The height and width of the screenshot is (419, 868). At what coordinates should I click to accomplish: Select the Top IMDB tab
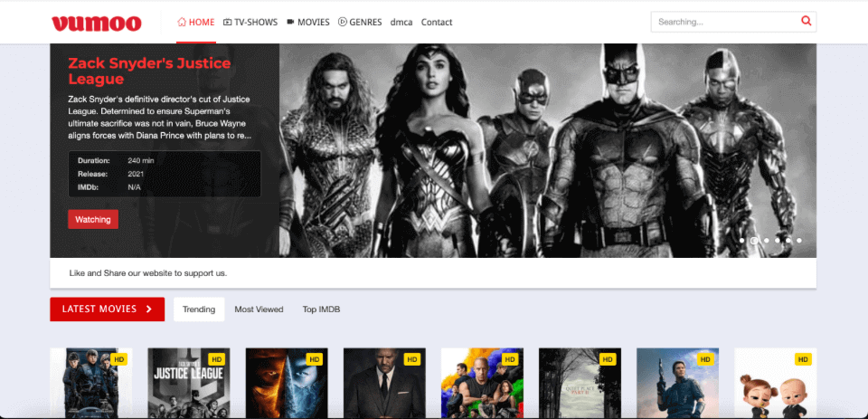321,309
